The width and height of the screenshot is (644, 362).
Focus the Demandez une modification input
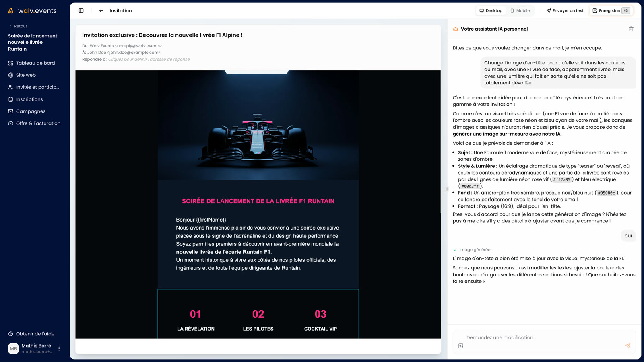coord(544,337)
